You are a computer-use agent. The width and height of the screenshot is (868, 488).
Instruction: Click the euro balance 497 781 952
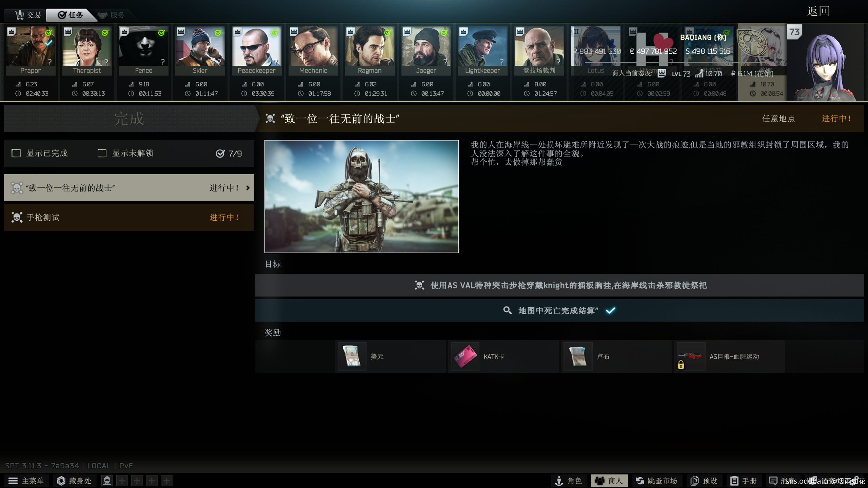(x=653, y=51)
